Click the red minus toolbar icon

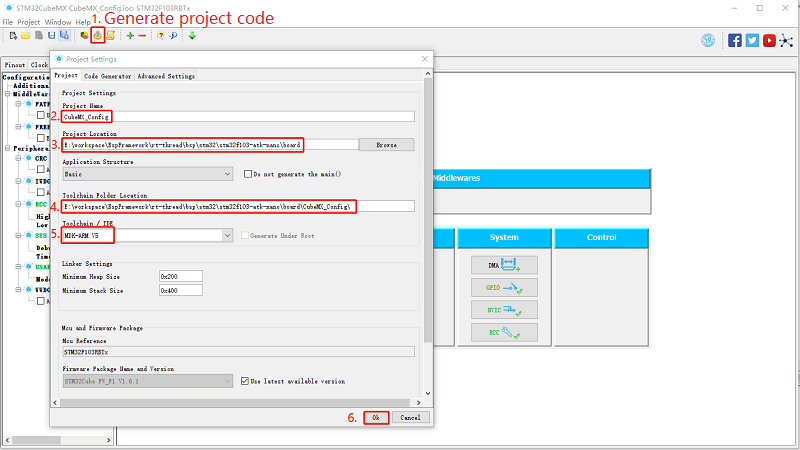142,36
